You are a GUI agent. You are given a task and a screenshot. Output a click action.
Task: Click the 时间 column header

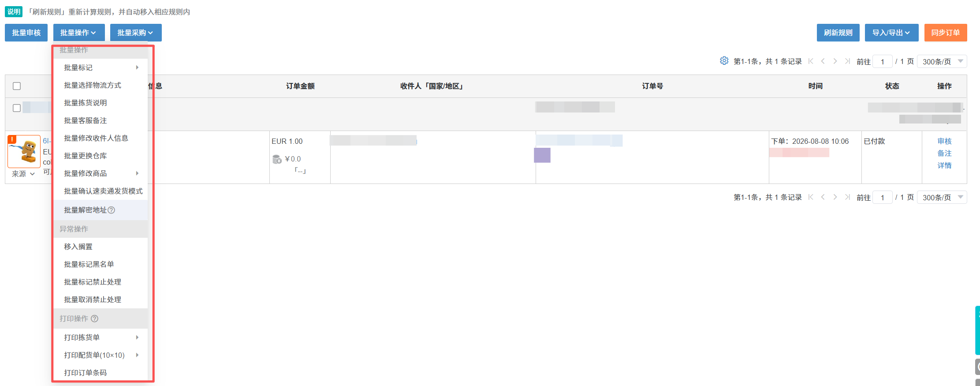pos(816,86)
